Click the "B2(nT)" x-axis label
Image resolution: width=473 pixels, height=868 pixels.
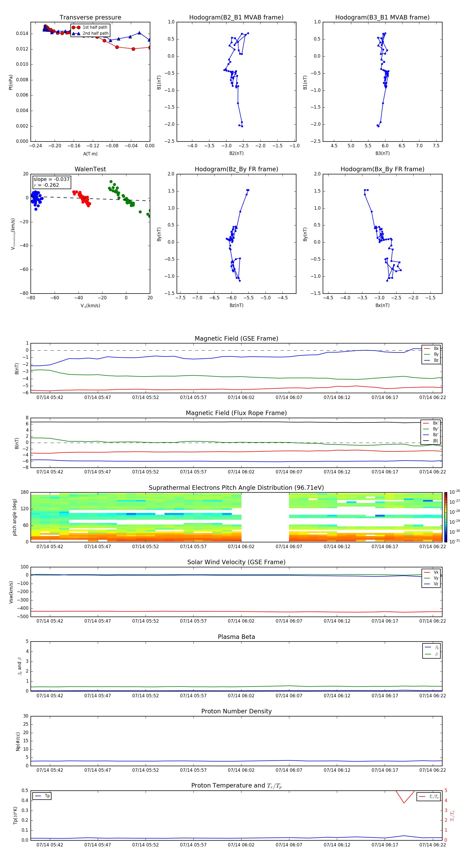236,153
